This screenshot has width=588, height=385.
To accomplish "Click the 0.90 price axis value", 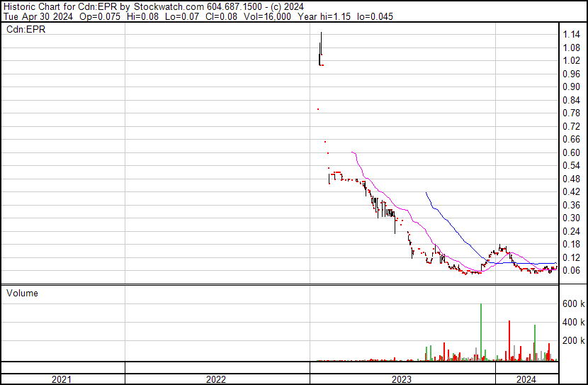I will [572, 87].
